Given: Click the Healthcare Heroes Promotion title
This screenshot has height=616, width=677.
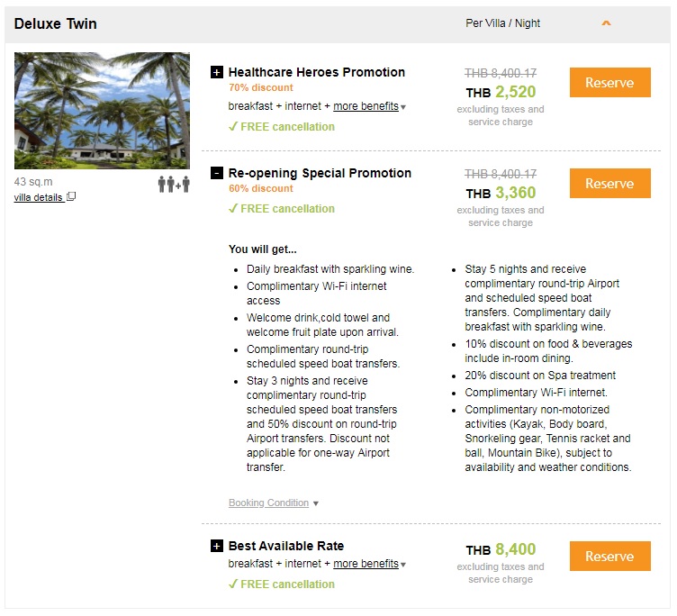Looking at the screenshot, I should (317, 72).
